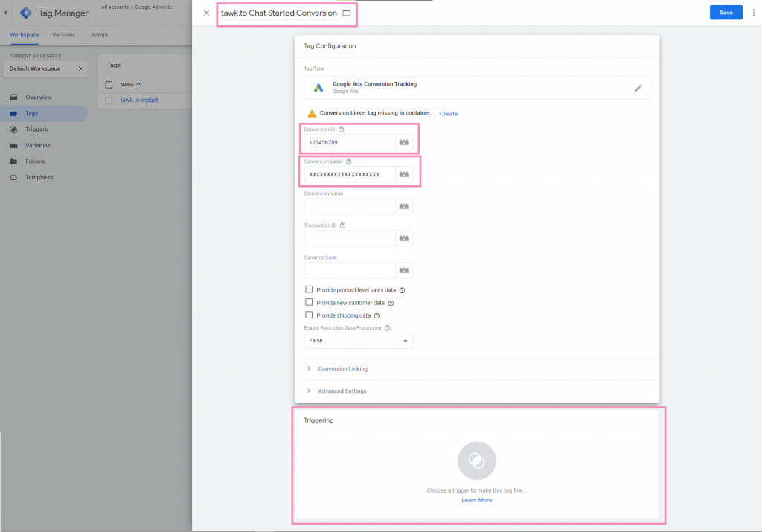Open variable picker for Transaction ID
Image resolution: width=762 pixels, height=532 pixels.
tap(404, 239)
